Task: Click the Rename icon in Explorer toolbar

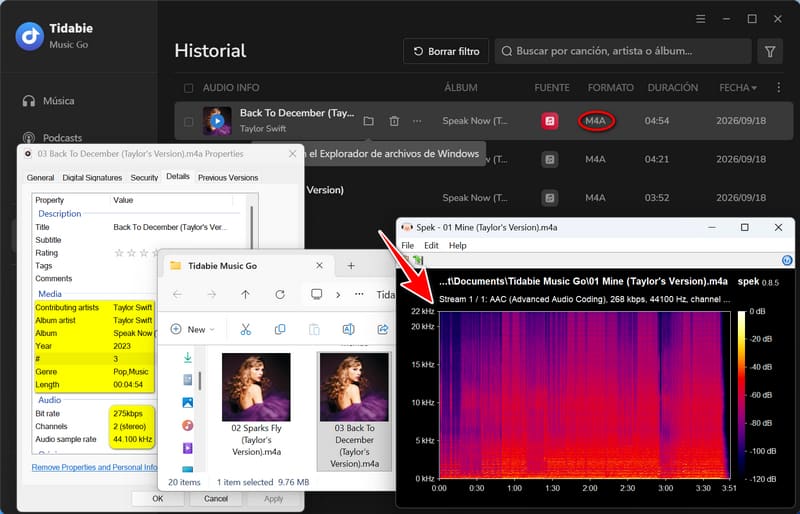Action: tap(348, 330)
